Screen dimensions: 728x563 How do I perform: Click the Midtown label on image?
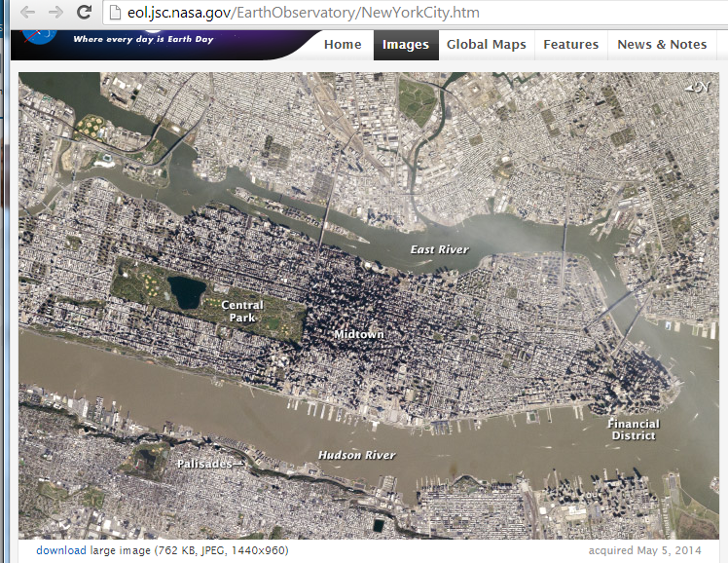[x=359, y=334]
